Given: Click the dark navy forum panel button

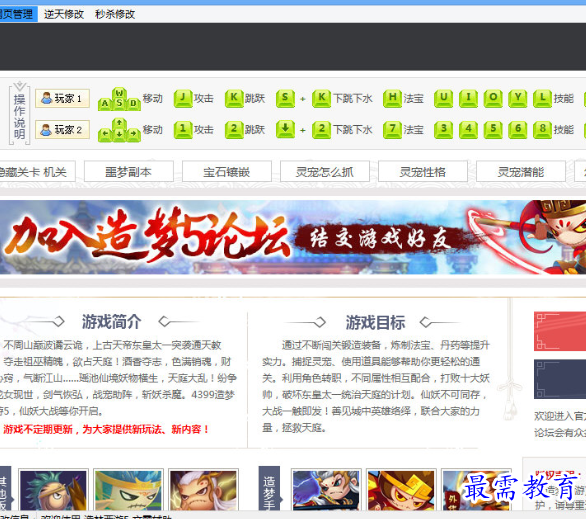Looking at the screenshot, I should [x=560, y=379].
